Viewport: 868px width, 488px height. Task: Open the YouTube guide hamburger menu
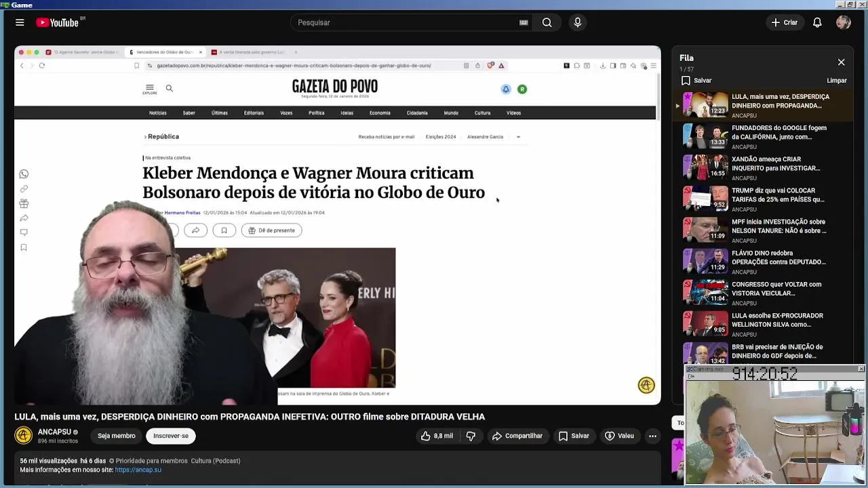20,22
